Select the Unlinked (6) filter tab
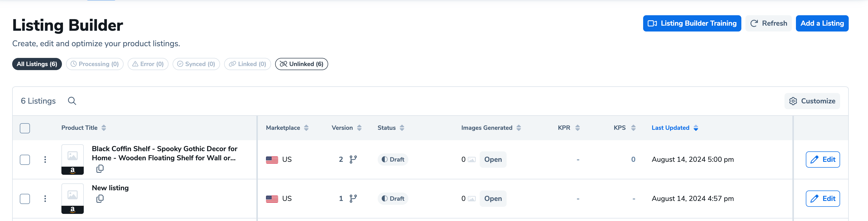The image size is (868, 221). coord(301,64)
